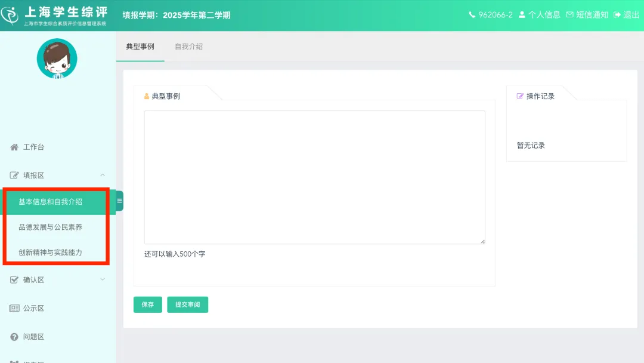This screenshot has height=363, width=644.
Task: Collapse the 填报区 chevron
Action: click(103, 175)
